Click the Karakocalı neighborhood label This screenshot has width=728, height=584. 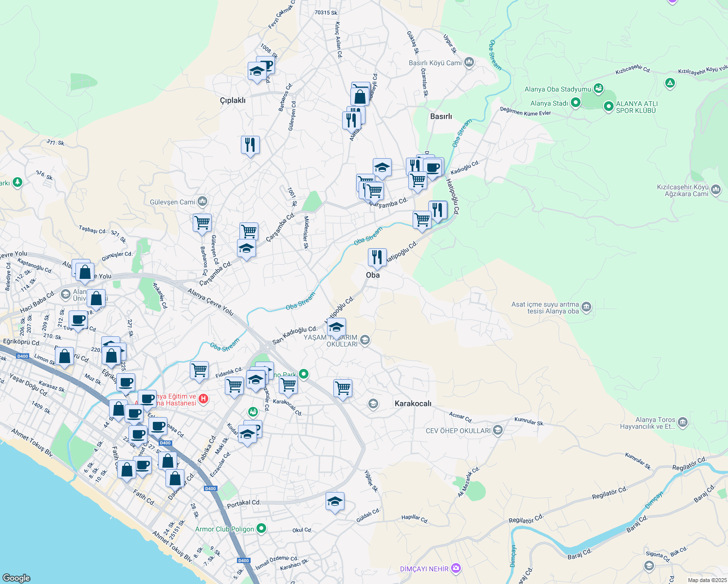click(413, 403)
